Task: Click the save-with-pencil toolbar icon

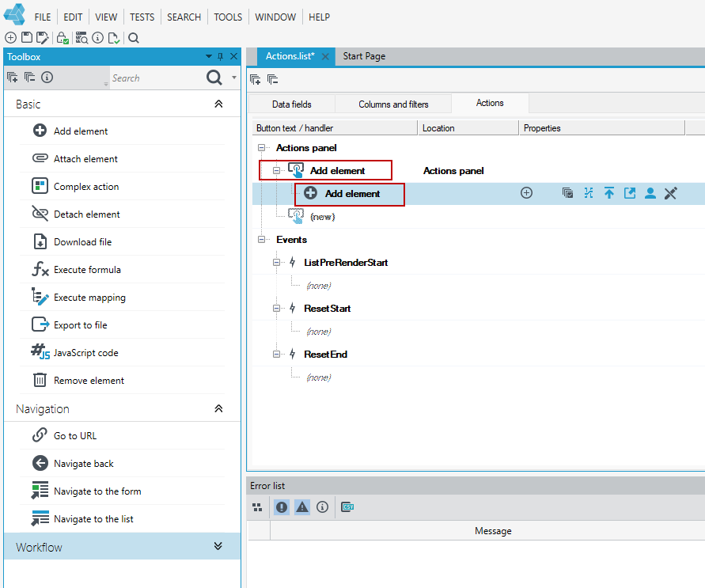Action: [x=42, y=38]
